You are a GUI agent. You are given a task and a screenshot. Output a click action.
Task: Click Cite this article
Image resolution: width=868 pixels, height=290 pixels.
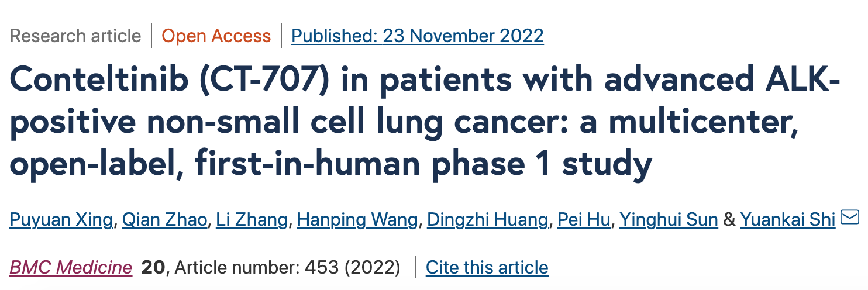[487, 268]
